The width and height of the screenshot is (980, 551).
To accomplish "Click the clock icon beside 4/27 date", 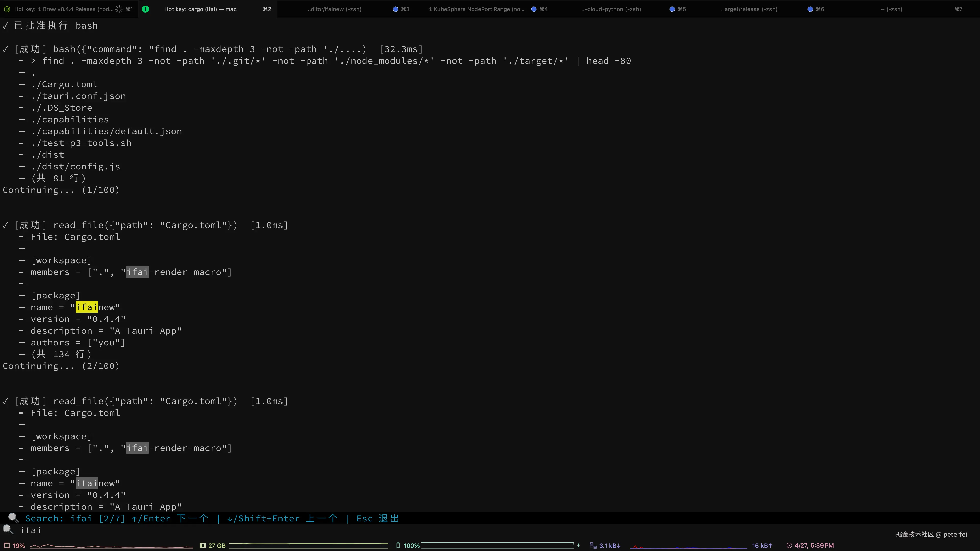I will 789,545.
